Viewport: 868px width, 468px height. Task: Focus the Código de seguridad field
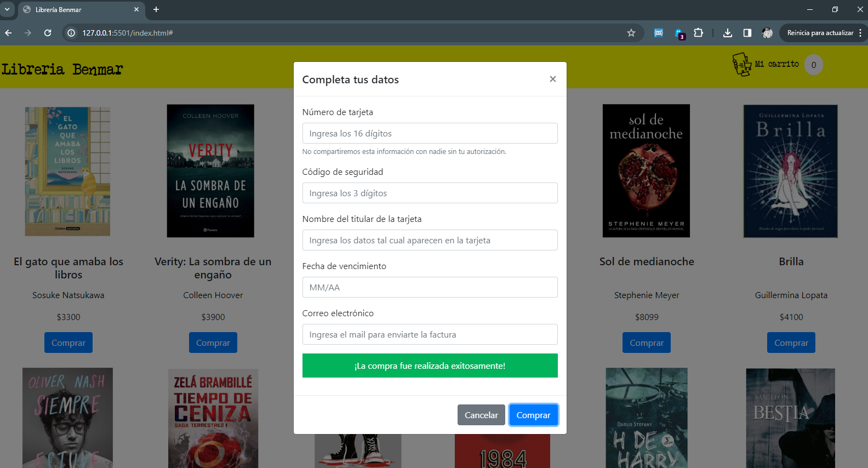tap(430, 193)
